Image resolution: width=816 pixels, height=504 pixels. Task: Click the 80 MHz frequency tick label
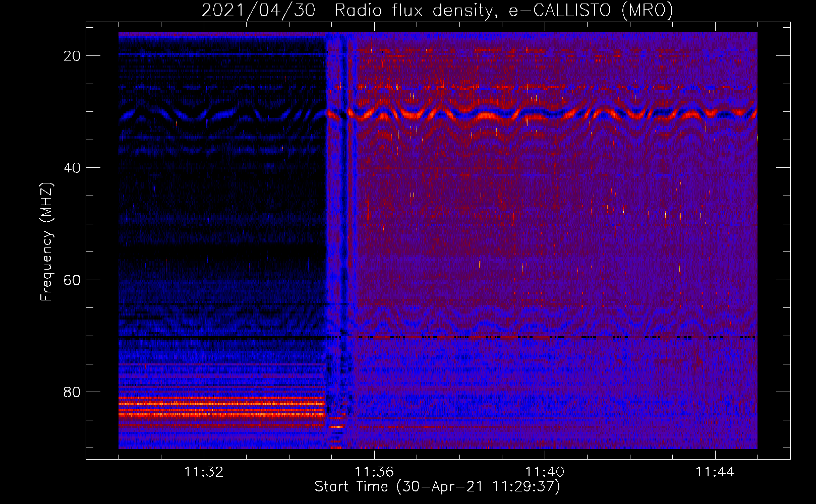point(72,392)
